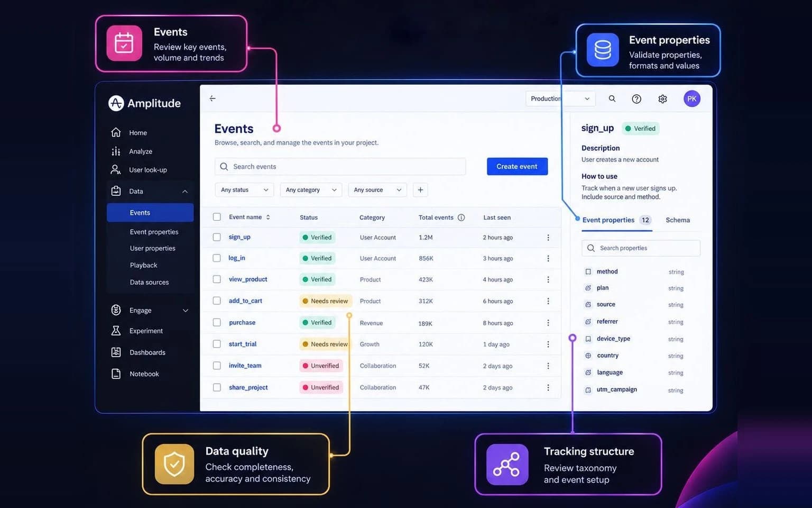The image size is (812, 508).
Task: Check the log_in row checkbox
Action: pos(217,258)
